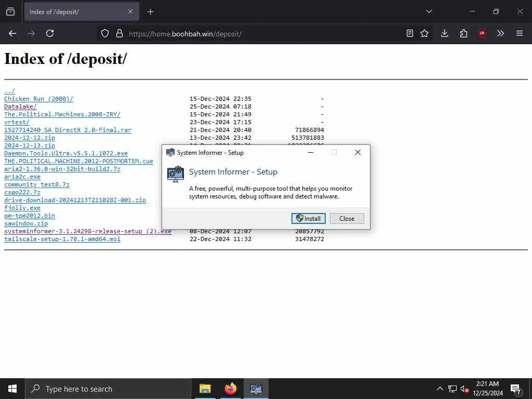532x399 pixels.
Task: Download community_test8.7z
Action: coord(37,184)
